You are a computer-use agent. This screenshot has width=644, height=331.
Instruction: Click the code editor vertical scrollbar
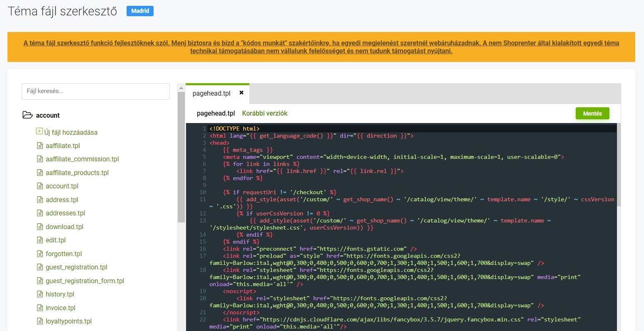tap(619, 164)
